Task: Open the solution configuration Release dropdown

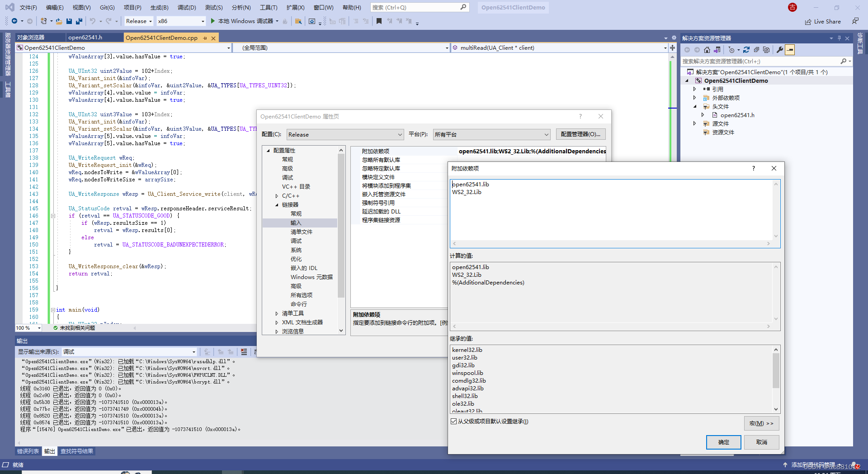Action: pos(139,21)
